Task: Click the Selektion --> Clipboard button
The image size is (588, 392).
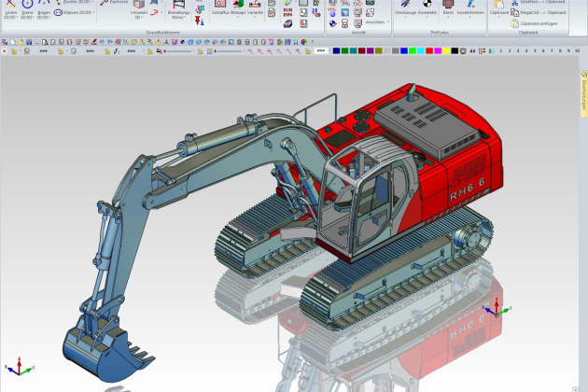Action: (x=539, y=2)
